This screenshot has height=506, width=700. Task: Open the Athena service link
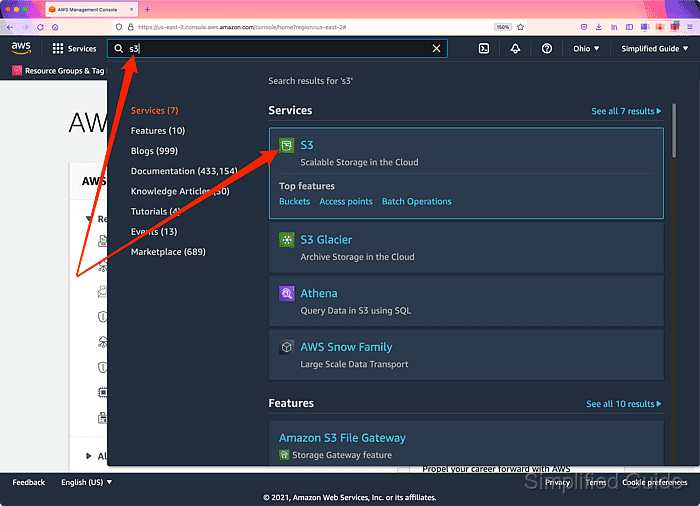tap(319, 293)
